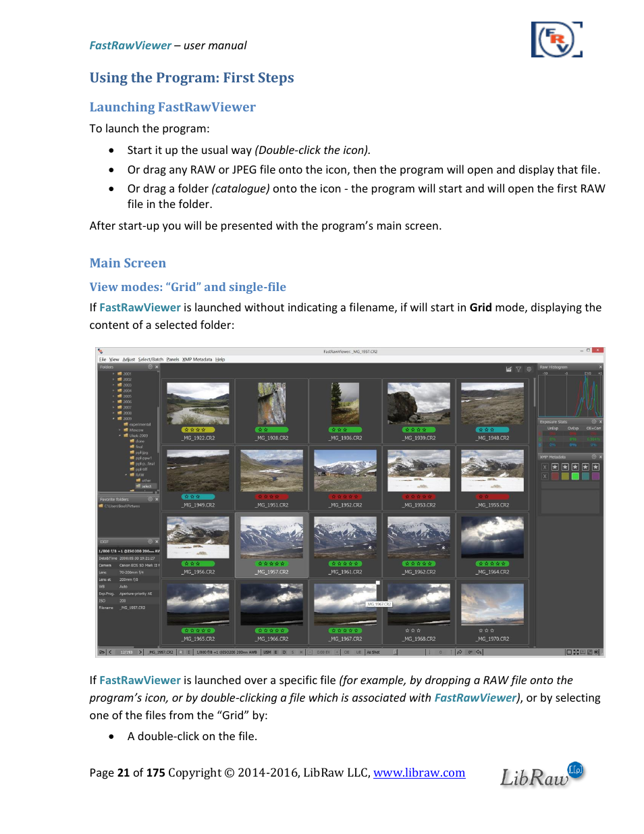Open grid settings gear above thumbnails
Screen dimensions: 644x834
click(x=529, y=369)
